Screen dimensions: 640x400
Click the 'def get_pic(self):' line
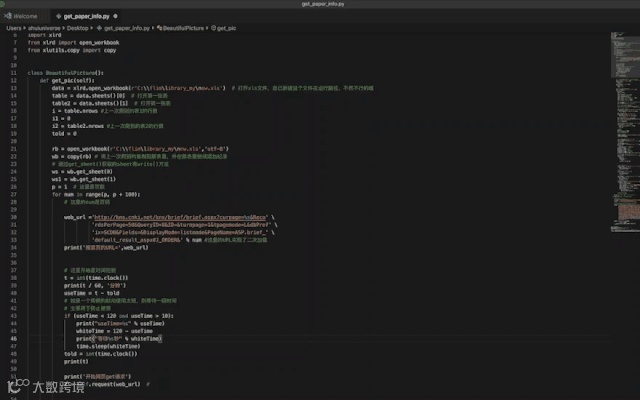pos(67,80)
